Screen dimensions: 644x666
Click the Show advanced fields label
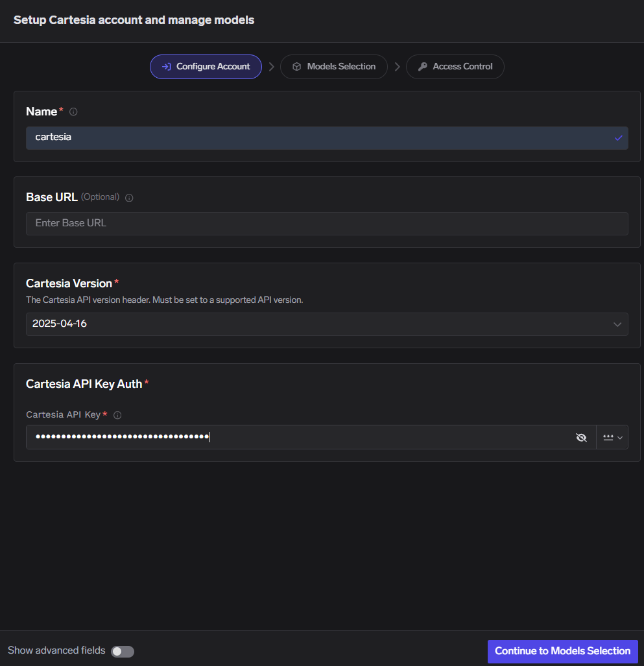[x=56, y=650]
